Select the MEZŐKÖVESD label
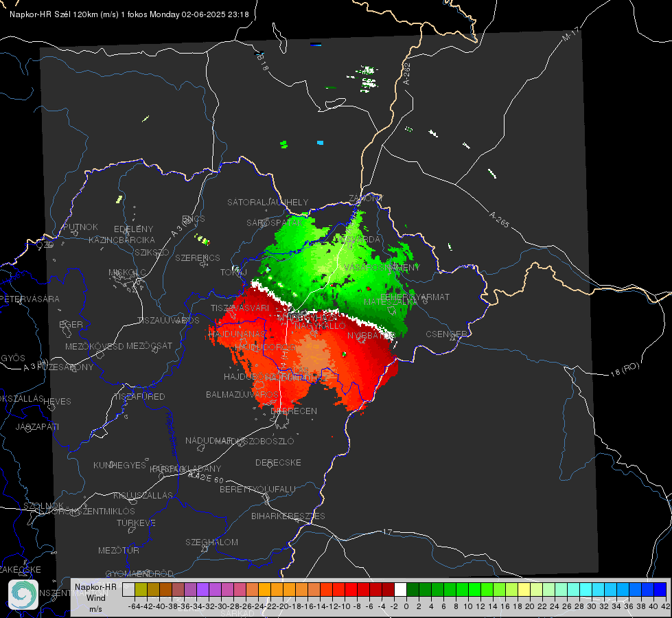 [x=95, y=346]
